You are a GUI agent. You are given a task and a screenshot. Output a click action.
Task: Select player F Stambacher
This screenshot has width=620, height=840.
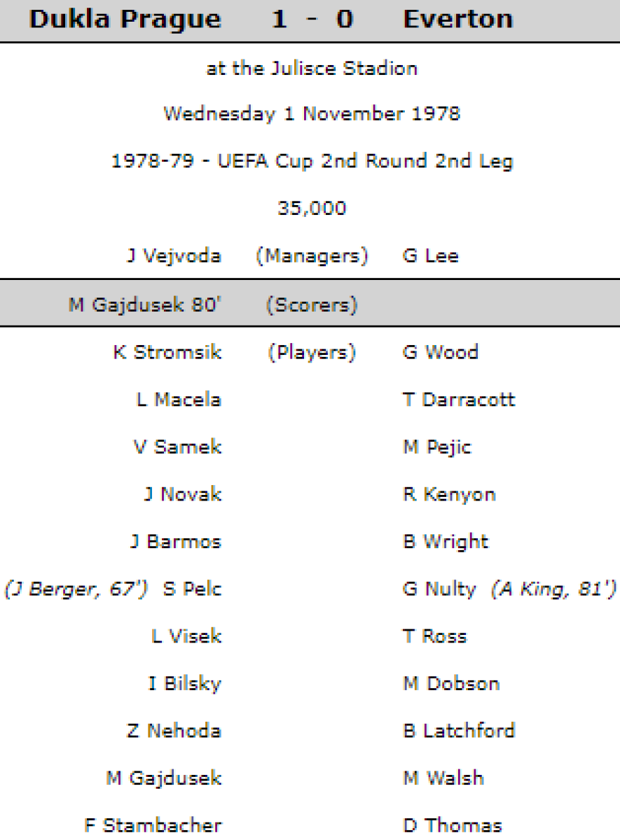153,825
